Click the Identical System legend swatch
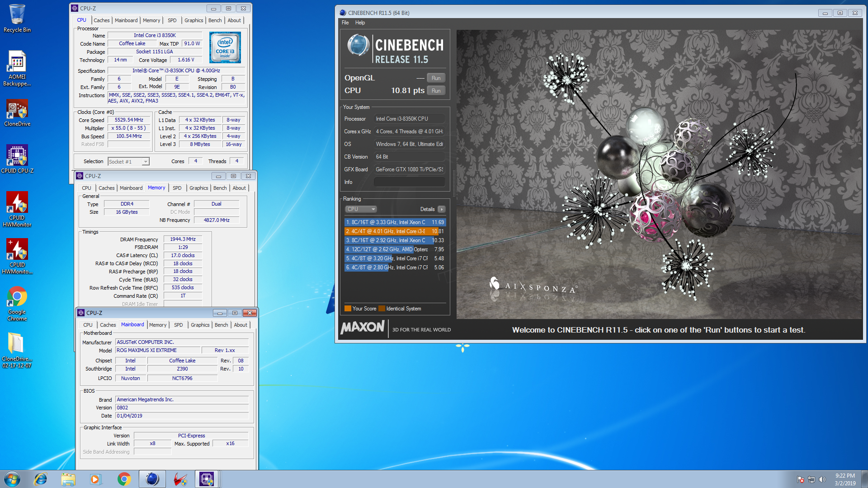Screen dimensions: 868x488 pyautogui.click(x=382, y=309)
